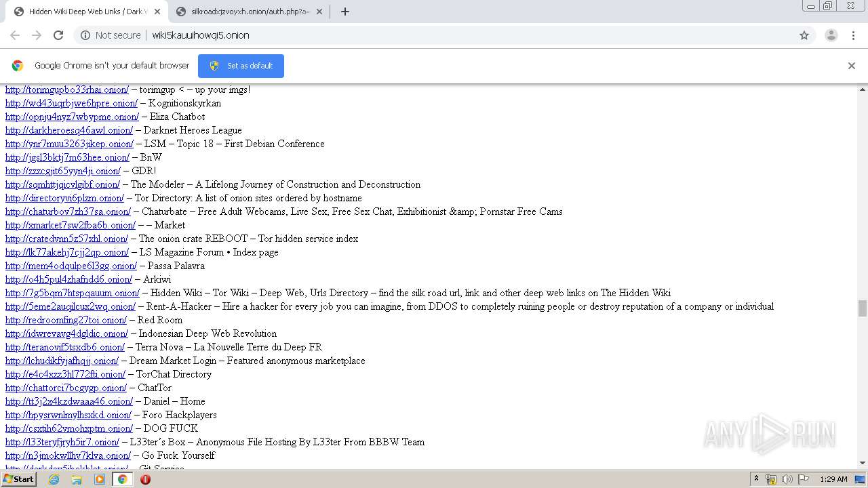Screen dimensions: 868x488
Task: Click the vertical scrollbar thumb
Action: click(863, 308)
